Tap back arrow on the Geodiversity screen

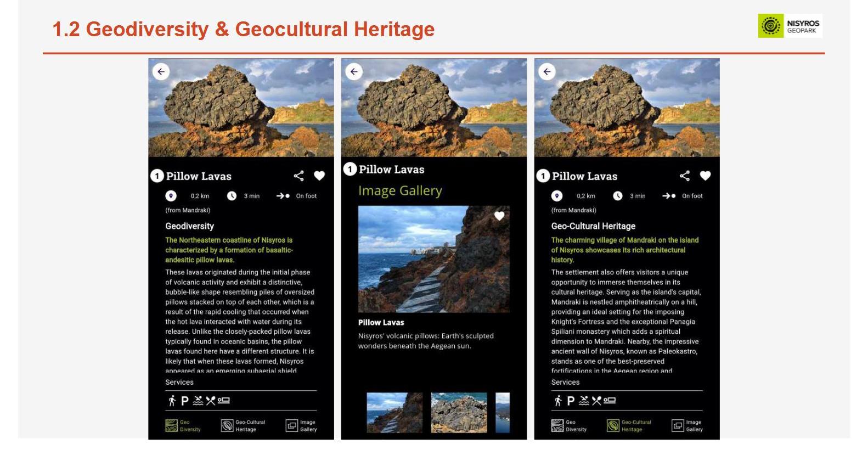point(161,72)
